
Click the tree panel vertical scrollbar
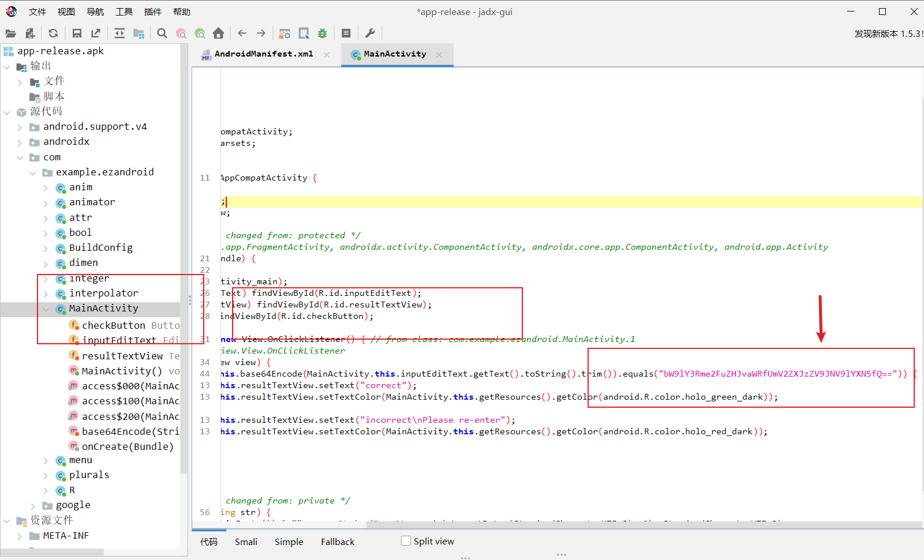point(184,260)
